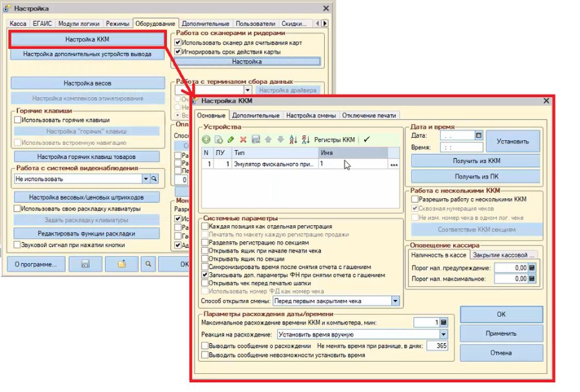Edit the device with the green pencil icon
Viewport: 580px width, 392px height.
pyautogui.click(x=231, y=140)
